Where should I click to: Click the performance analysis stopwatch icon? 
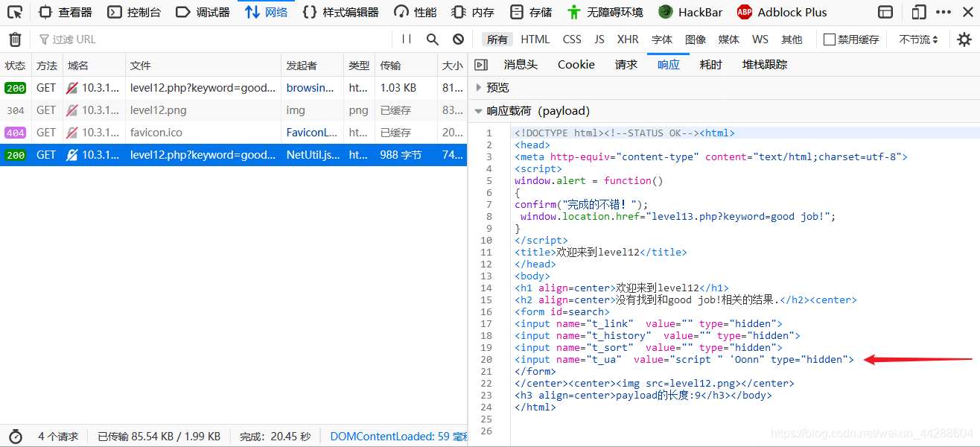tap(15, 437)
